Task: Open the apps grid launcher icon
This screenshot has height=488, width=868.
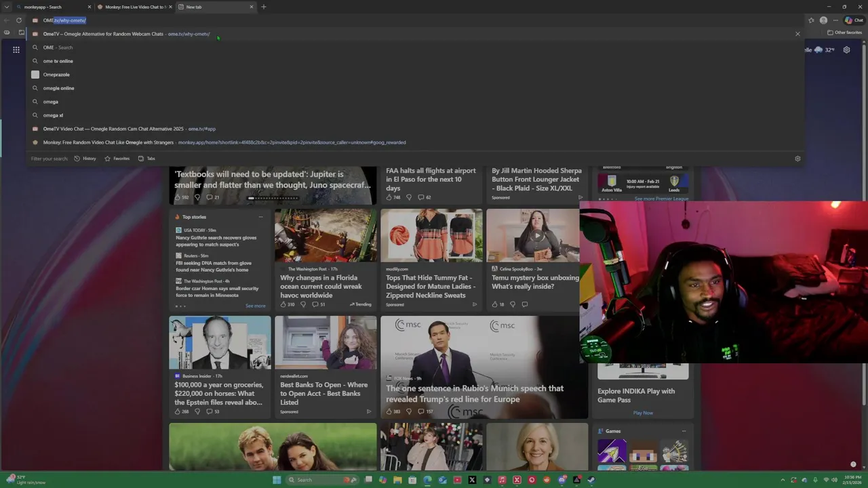Action: click(x=16, y=49)
